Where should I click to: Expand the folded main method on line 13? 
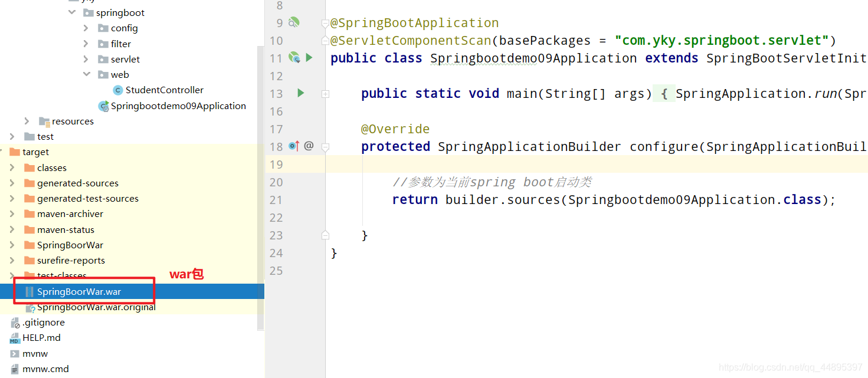pyautogui.click(x=325, y=94)
